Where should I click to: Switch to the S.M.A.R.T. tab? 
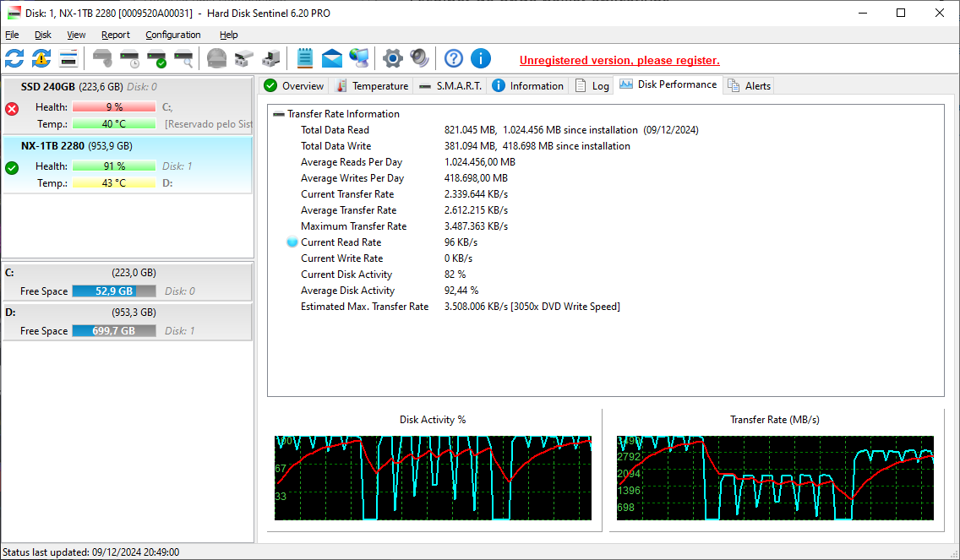point(450,85)
